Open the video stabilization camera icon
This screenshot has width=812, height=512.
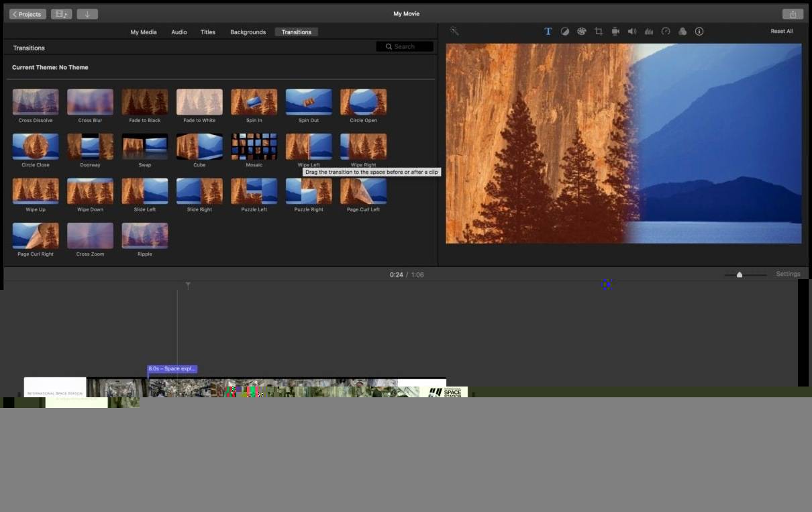point(615,32)
